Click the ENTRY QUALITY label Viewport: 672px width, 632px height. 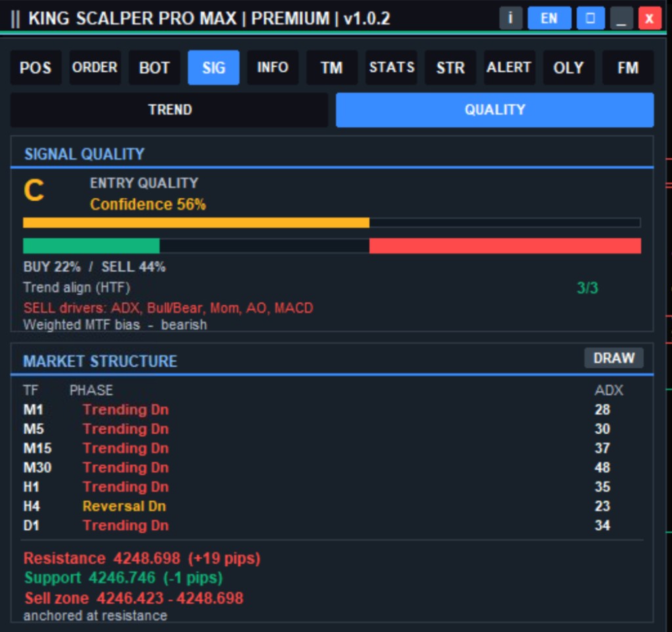point(144,183)
